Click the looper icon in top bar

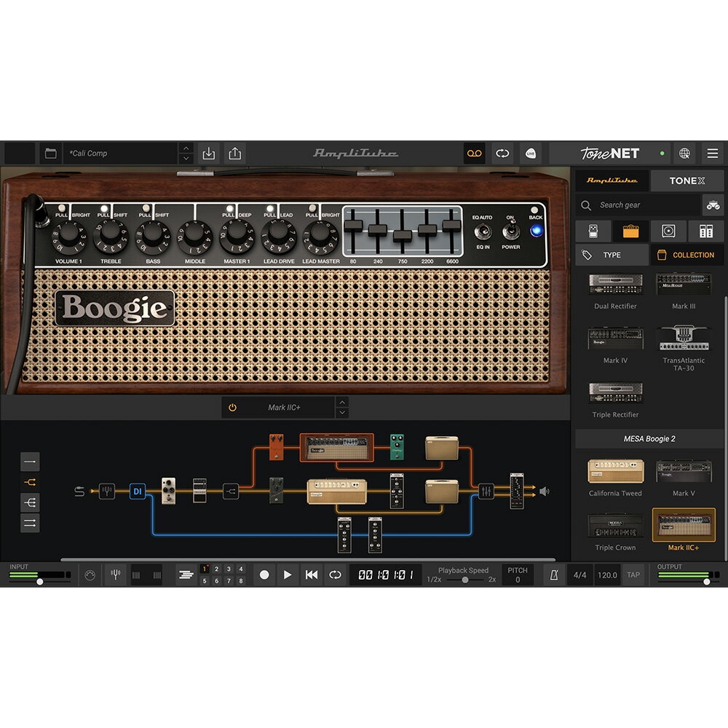click(502, 153)
